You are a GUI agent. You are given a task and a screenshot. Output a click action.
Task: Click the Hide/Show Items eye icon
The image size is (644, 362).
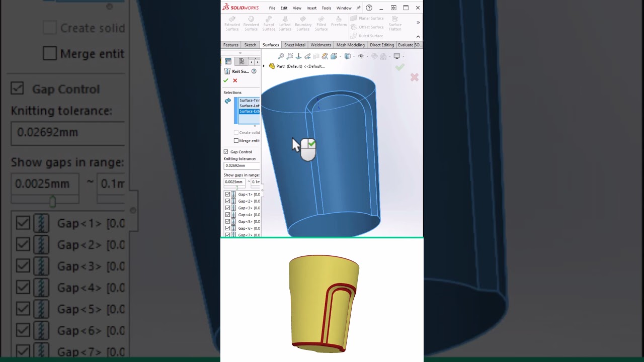[361, 56]
